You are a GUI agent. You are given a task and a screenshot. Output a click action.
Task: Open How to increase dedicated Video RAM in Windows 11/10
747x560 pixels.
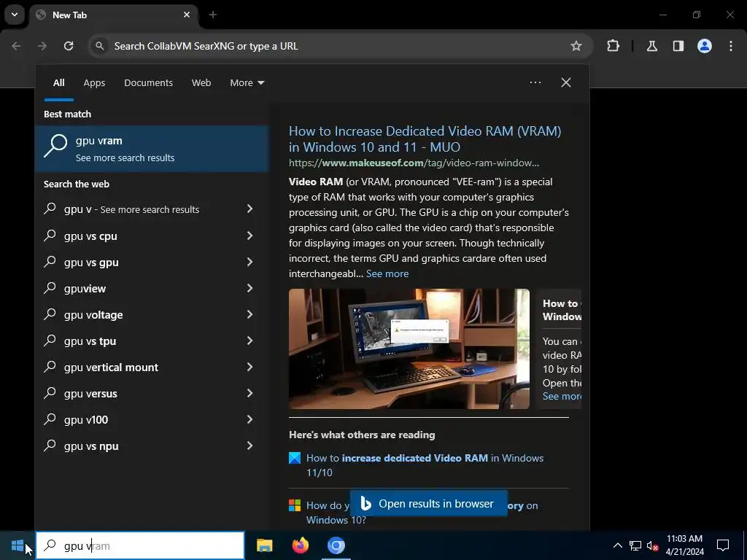point(425,465)
